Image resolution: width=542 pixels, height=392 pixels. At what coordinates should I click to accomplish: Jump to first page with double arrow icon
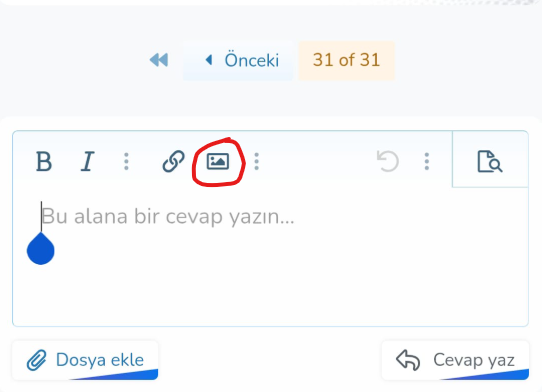point(159,60)
